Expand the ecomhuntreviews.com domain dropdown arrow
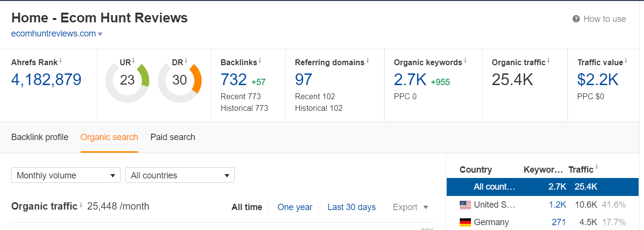Image resolution: width=644 pixels, height=230 pixels. coord(100,34)
